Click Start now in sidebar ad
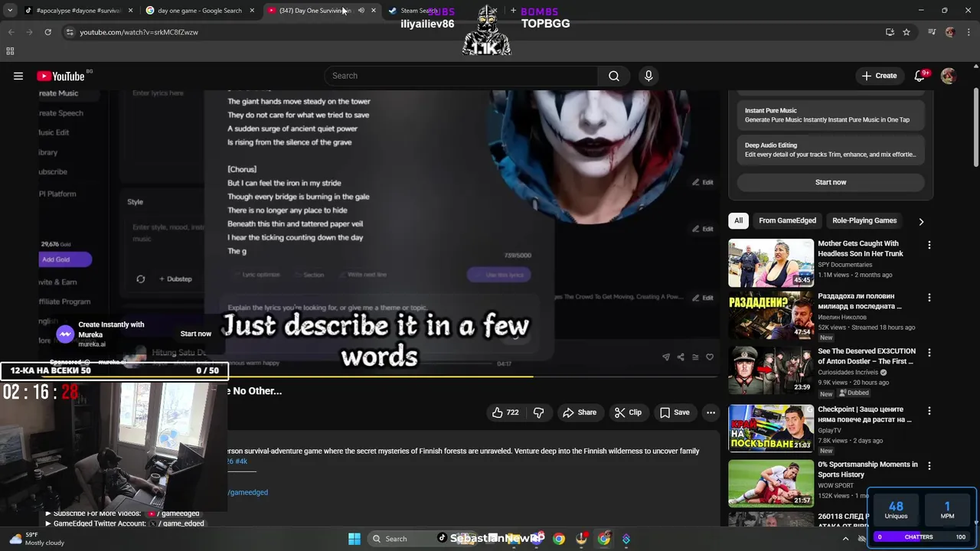Screen dimensions: 980x551 [831, 182]
